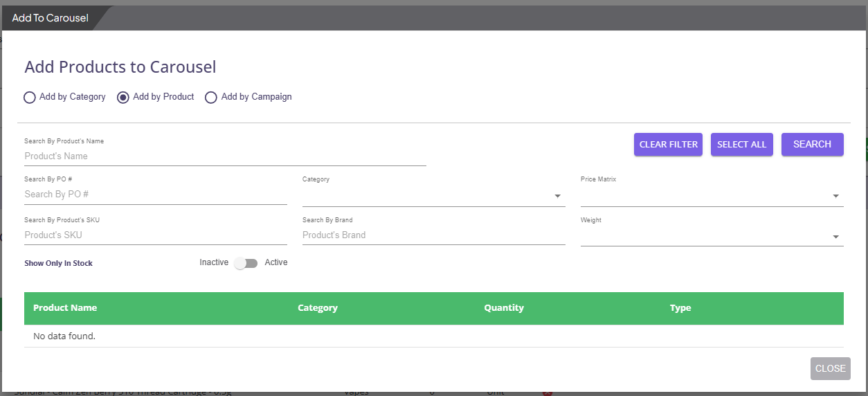Click the Type column header
This screenshot has width=868, height=396.
coord(680,308)
